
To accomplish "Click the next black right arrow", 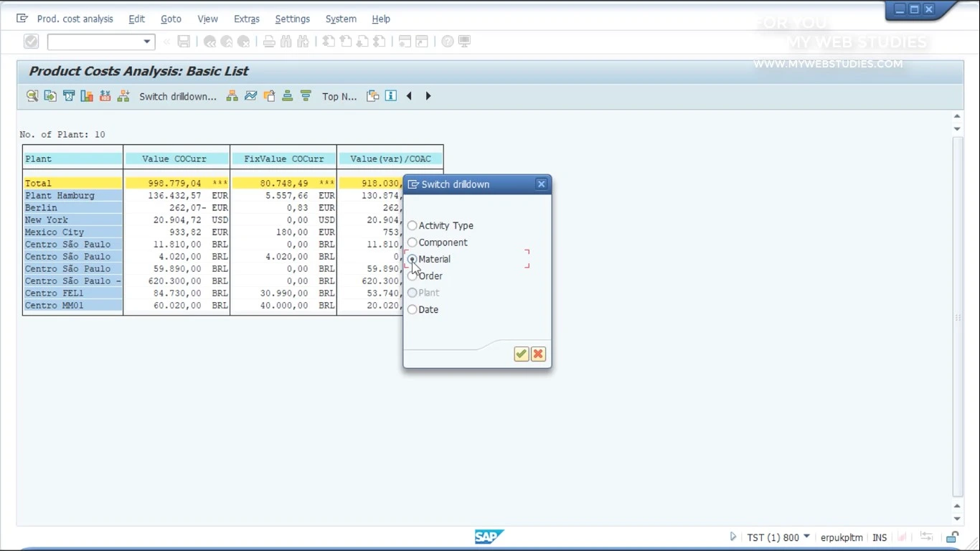I will (428, 96).
